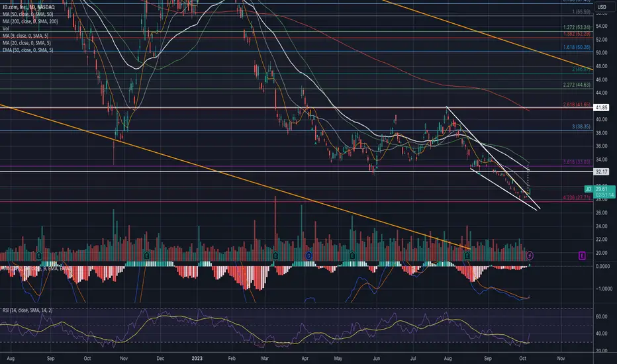The height and width of the screenshot is (364, 617).
Task: Click the 3 (38.35) Fibonacci label
Action: pyautogui.click(x=581, y=126)
